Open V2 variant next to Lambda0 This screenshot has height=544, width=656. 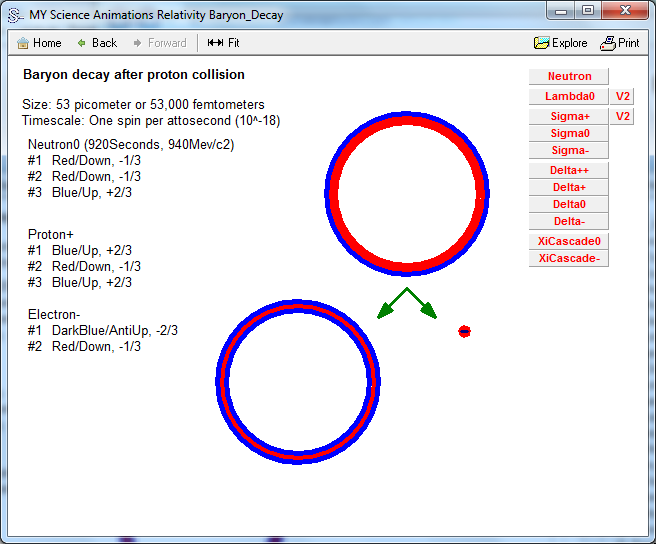pos(623,97)
